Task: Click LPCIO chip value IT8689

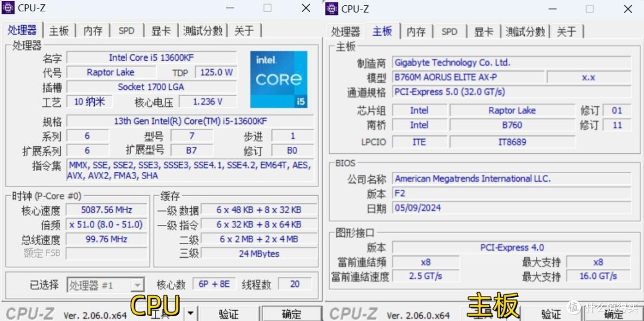Action: (512, 142)
